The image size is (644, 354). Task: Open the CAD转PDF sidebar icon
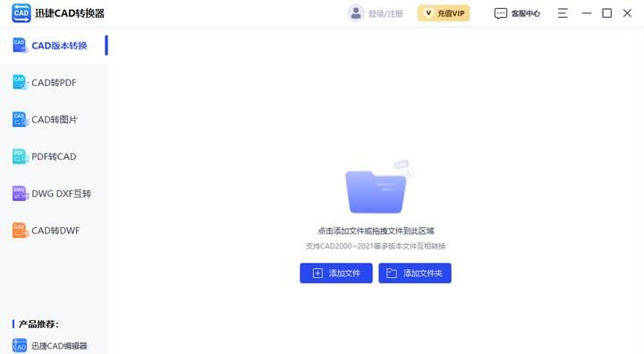20,82
